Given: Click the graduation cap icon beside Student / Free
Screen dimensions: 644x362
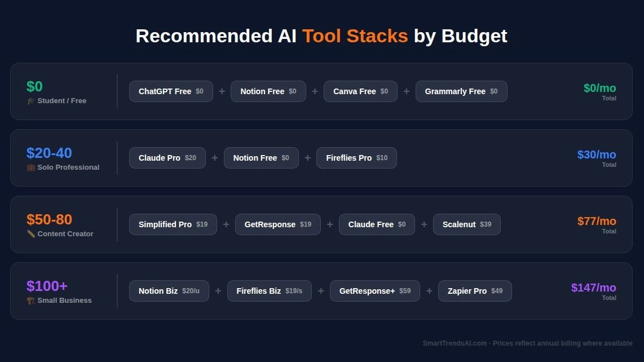Looking at the screenshot, I should click(x=30, y=101).
